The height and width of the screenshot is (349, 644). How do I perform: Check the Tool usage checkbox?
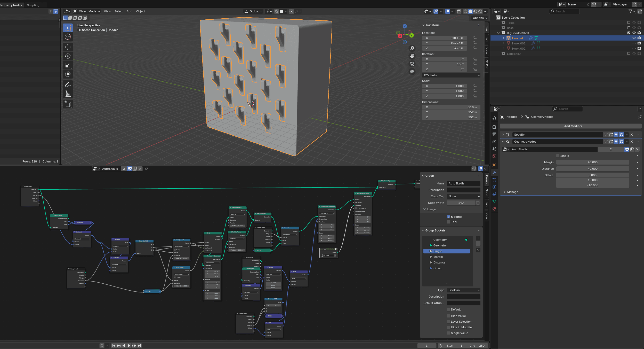click(x=448, y=222)
